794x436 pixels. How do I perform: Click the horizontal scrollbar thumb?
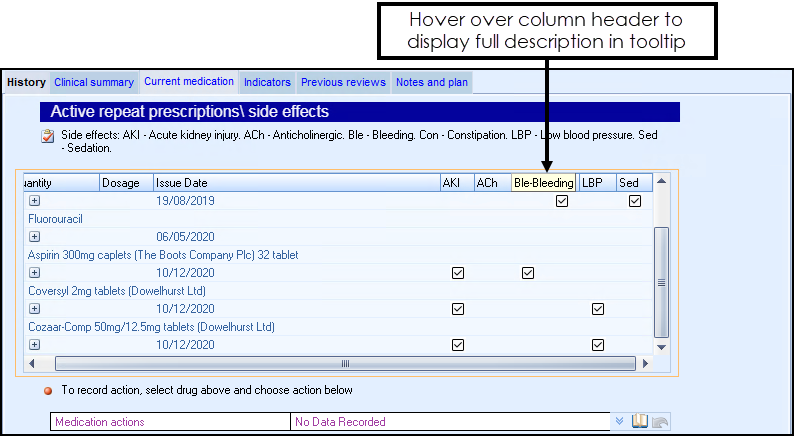click(345, 364)
